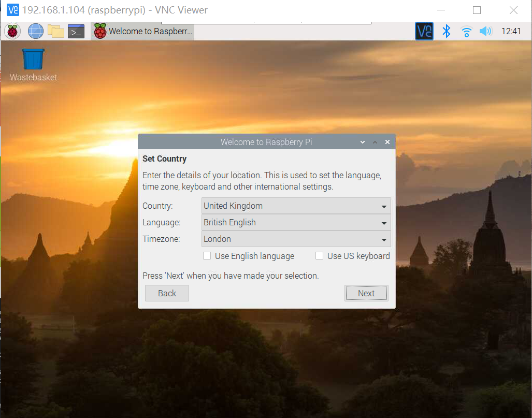This screenshot has height=418, width=532.
Task: Click the taskbar Welcome to Raspberr... entry
Action: click(x=142, y=32)
